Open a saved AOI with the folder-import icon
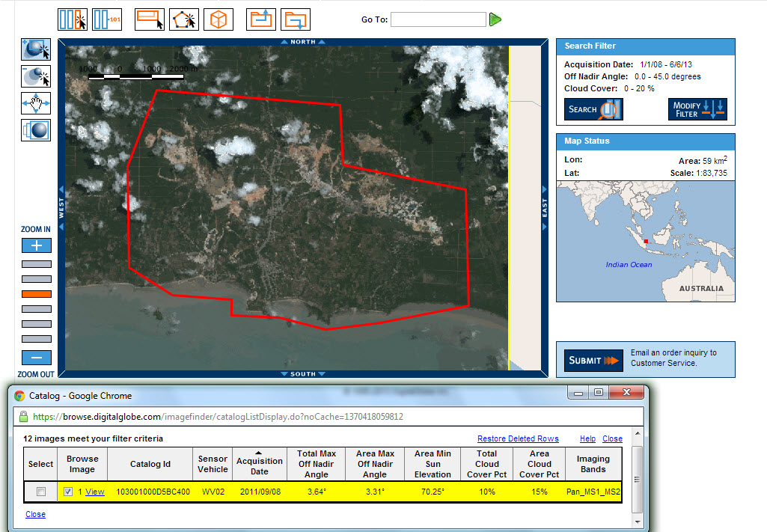 pyautogui.click(x=260, y=19)
